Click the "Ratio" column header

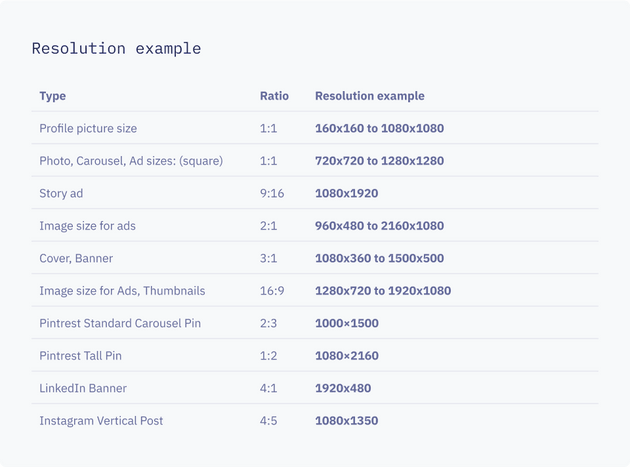[x=274, y=96]
